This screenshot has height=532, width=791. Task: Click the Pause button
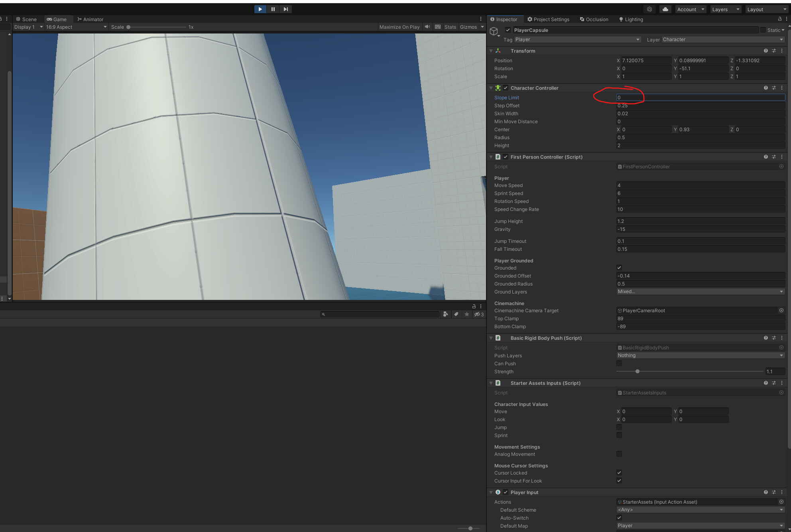273,9
